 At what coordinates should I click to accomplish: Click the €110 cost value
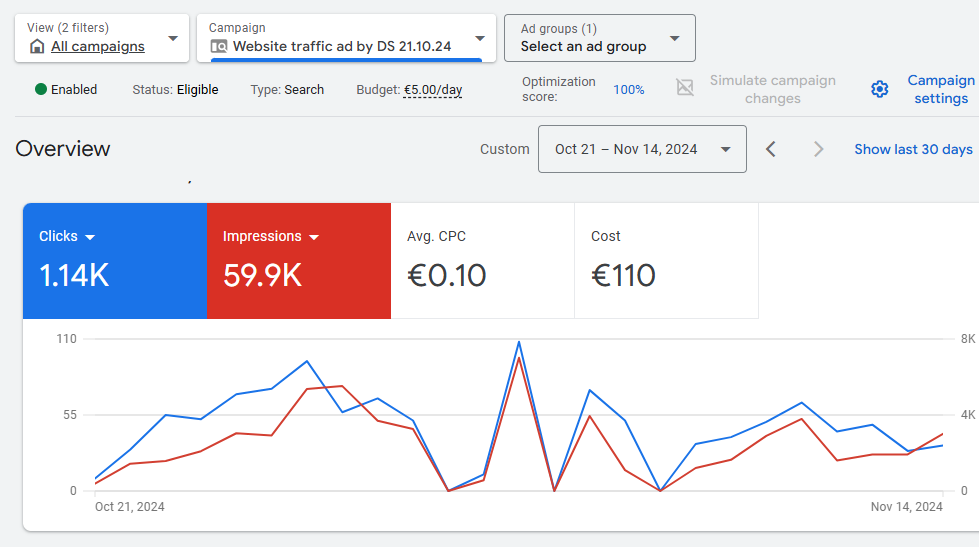click(x=623, y=275)
